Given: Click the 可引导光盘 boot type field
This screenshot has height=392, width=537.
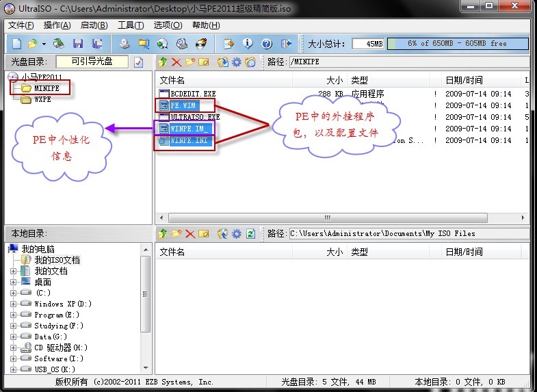Looking at the screenshot, I should pos(92,62).
